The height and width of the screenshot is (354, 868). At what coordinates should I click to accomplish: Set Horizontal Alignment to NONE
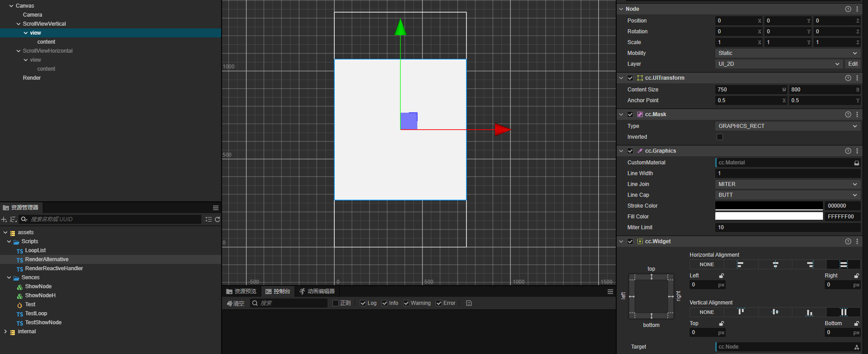coord(707,264)
